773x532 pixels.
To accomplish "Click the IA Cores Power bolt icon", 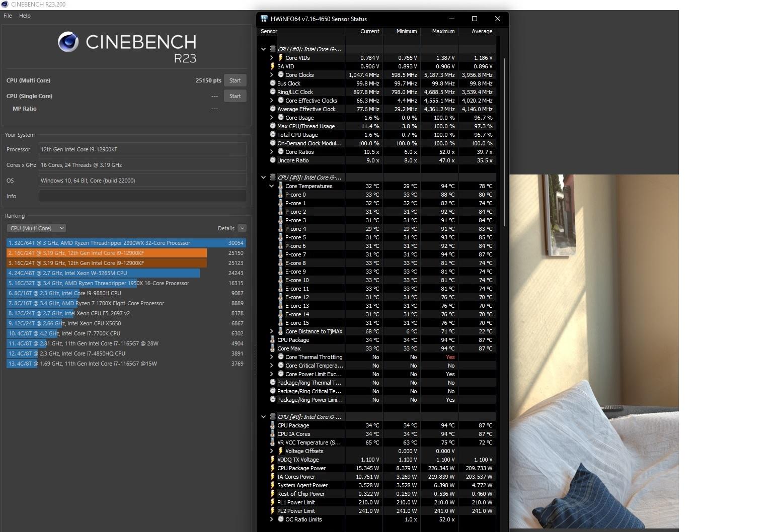I will pyautogui.click(x=273, y=477).
